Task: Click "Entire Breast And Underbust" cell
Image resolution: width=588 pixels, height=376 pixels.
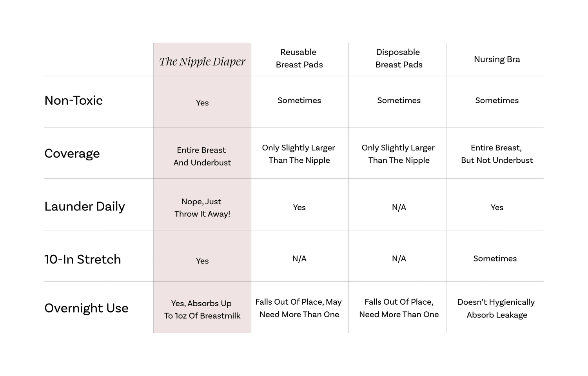Action: (x=202, y=156)
